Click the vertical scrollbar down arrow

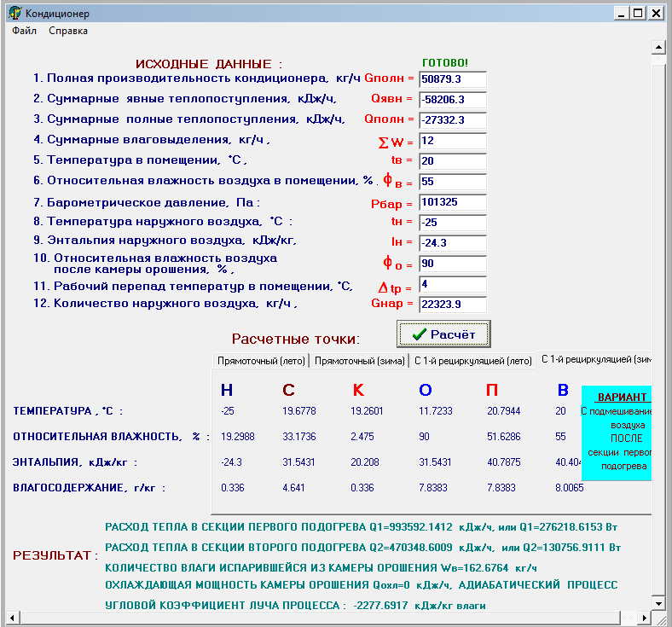[658, 604]
